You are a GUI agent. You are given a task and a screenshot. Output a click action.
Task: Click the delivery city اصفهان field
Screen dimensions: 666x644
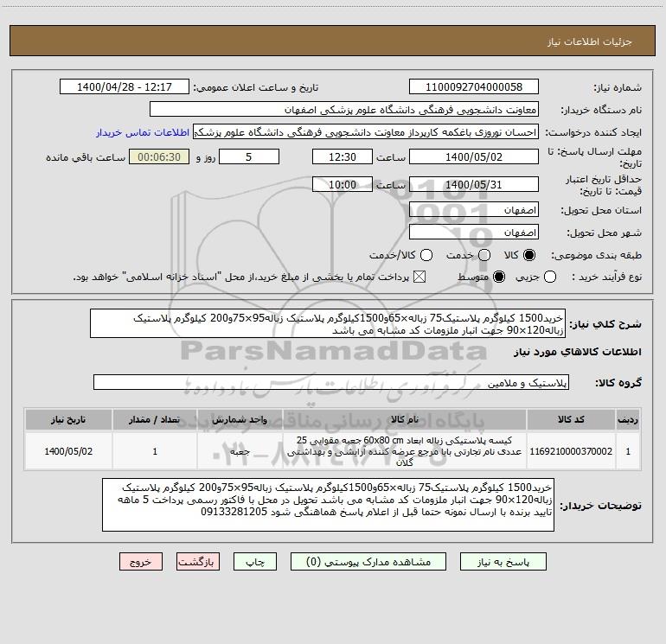pyautogui.click(x=474, y=232)
